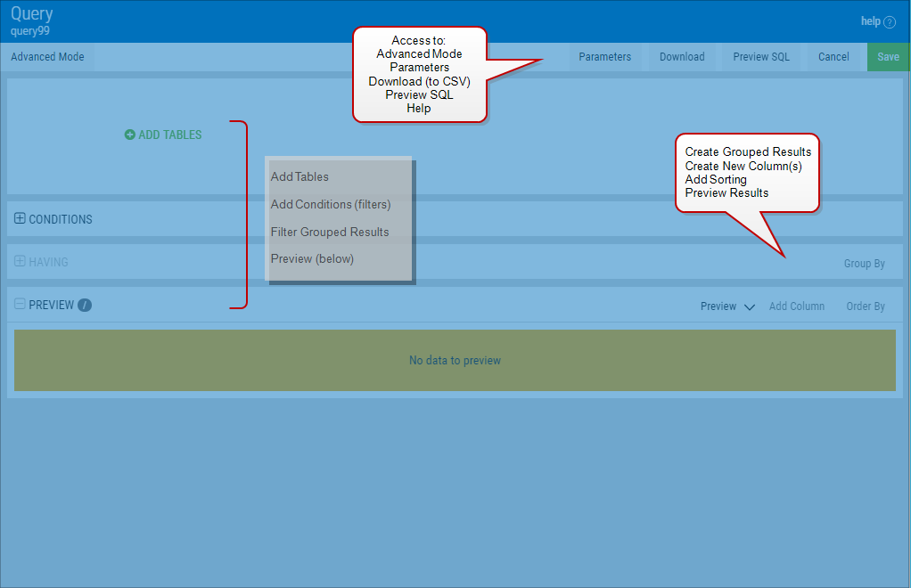Viewport: 911px width, 588px height.
Task: Expand the CONDITIONS section
Action: click(18, 218)
